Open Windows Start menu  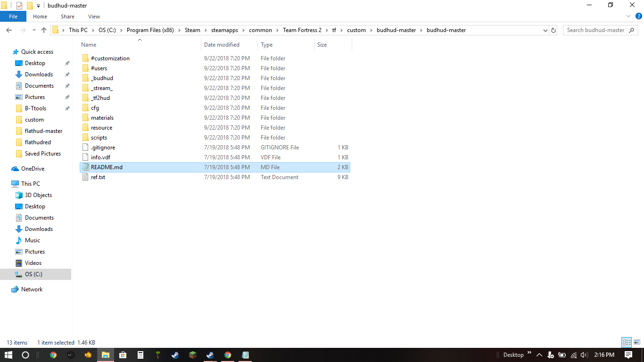click(x=8, y=355)
